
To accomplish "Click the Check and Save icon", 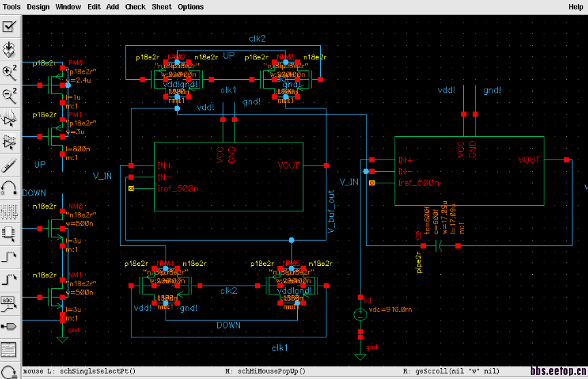I will pyautogui.click(x=10, y=27).
